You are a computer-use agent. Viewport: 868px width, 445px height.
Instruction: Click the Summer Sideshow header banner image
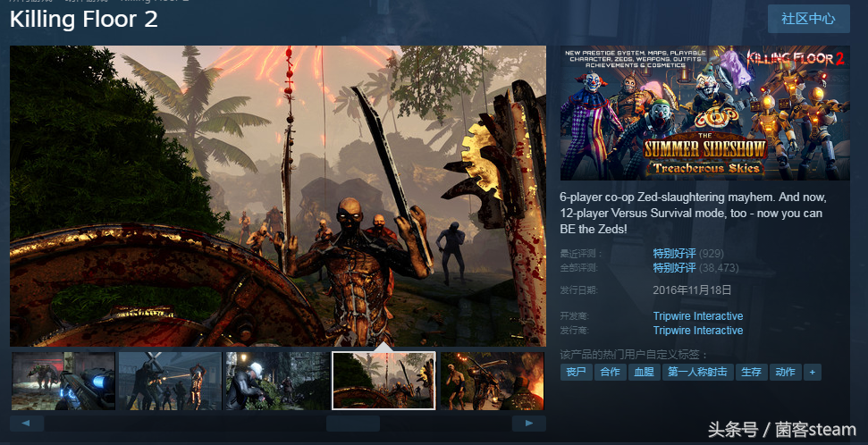[704, 113]
